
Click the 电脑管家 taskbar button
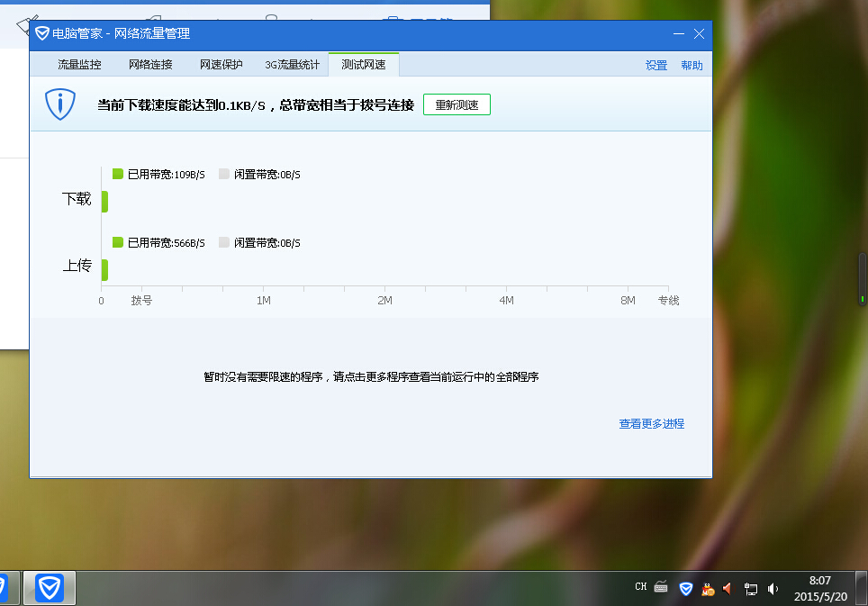[x=50, y=588]
